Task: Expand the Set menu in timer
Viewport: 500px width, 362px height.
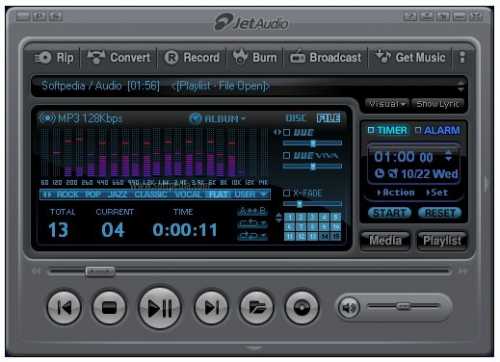Action: click(x=436, y=193)
